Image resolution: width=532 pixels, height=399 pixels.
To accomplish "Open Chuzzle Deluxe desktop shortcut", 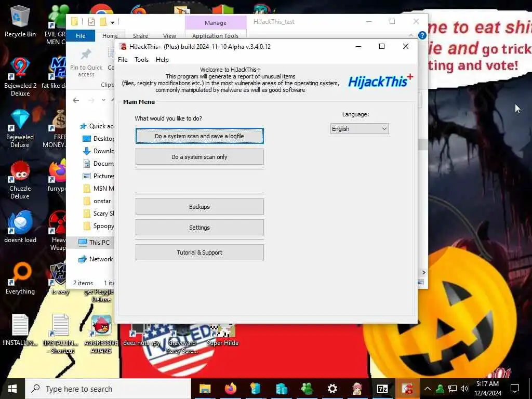I will click(x=20, y=180).
